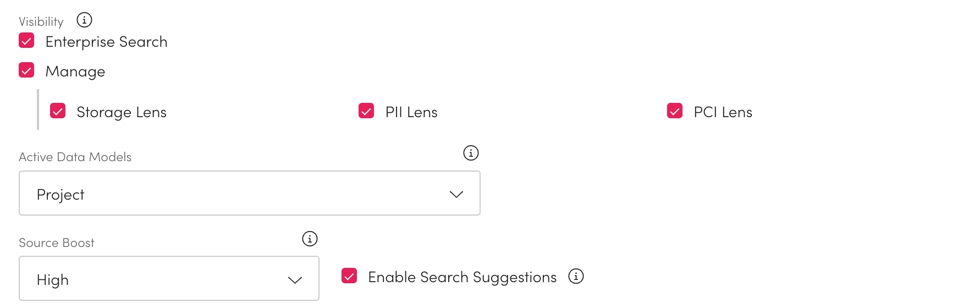Click the chevron arrow in the Project dropdown
The image size is (980, 308).
click(x=456, y=194)
